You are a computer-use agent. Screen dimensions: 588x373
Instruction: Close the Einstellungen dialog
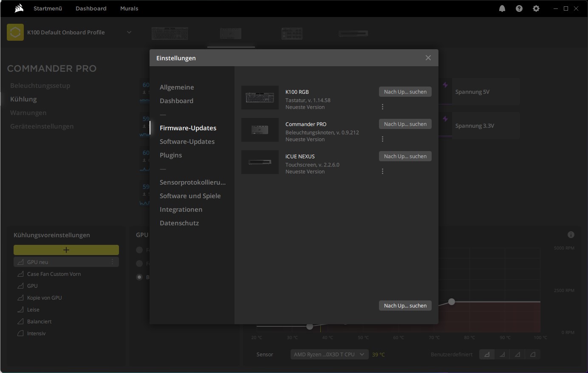tap(428, 58)
